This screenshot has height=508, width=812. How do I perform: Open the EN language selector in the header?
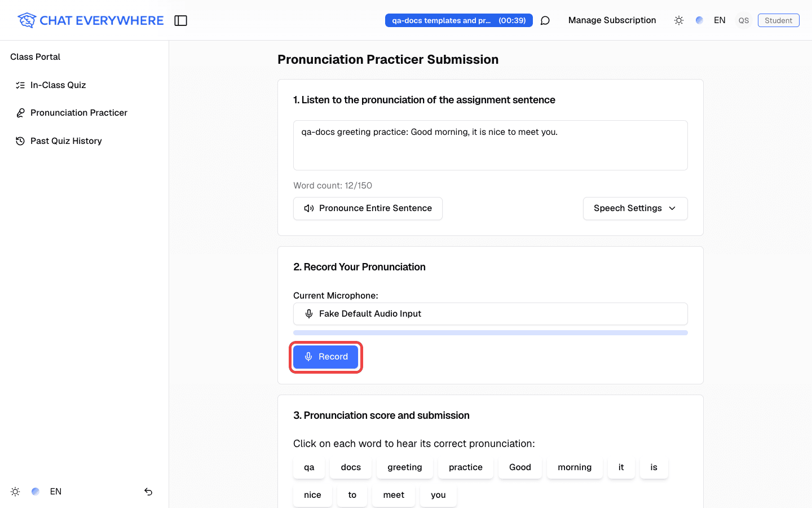pyautogui.click(x=720, y=20)
